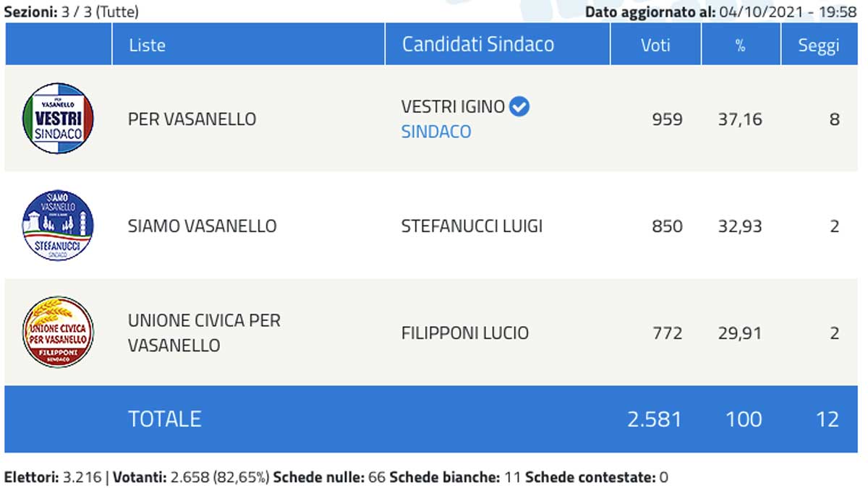This screenshot has height=488, width=868.
Task: Open the SIAMO VASANELLO list name
Action: pyautogui.click(x=202, y=226)
